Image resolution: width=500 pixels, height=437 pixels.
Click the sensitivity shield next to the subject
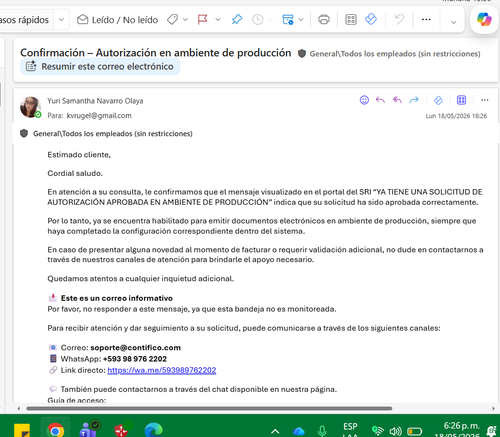click(x=302, y=54)
